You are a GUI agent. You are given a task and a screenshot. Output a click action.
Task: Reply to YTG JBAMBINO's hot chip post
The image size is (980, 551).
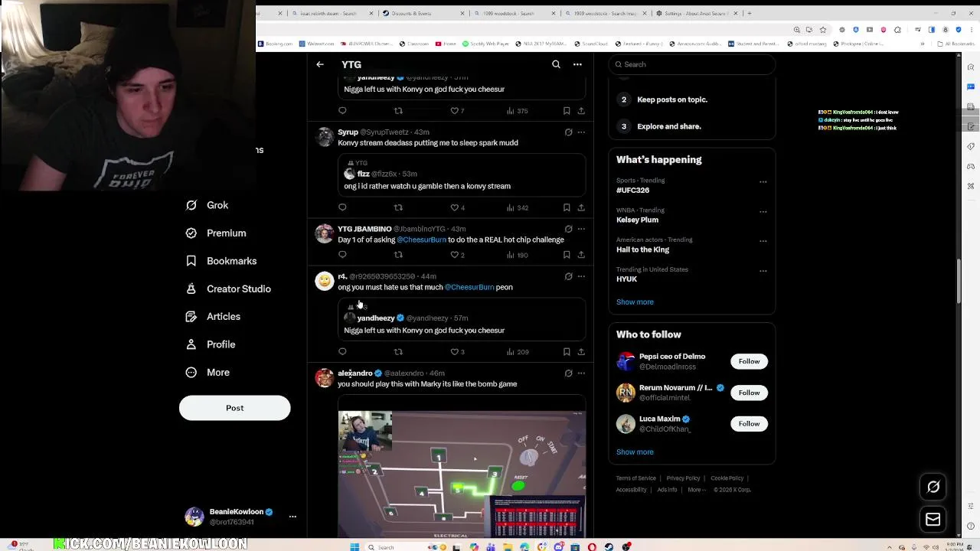click(x=342, y=255)
